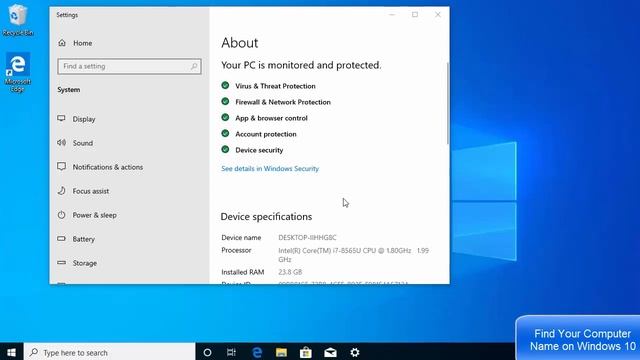Open the Home icon in Settings sidebar
Screen dimensions: 640x360
coord(62,43)
